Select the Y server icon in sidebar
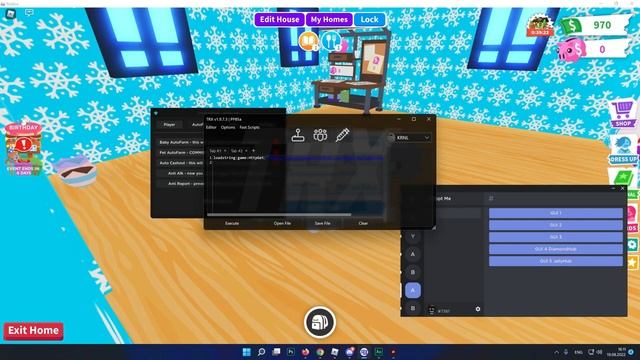Image resolution: width=640 pixels, height=360 pixels. pyautogui.click(x=413, y=236)
